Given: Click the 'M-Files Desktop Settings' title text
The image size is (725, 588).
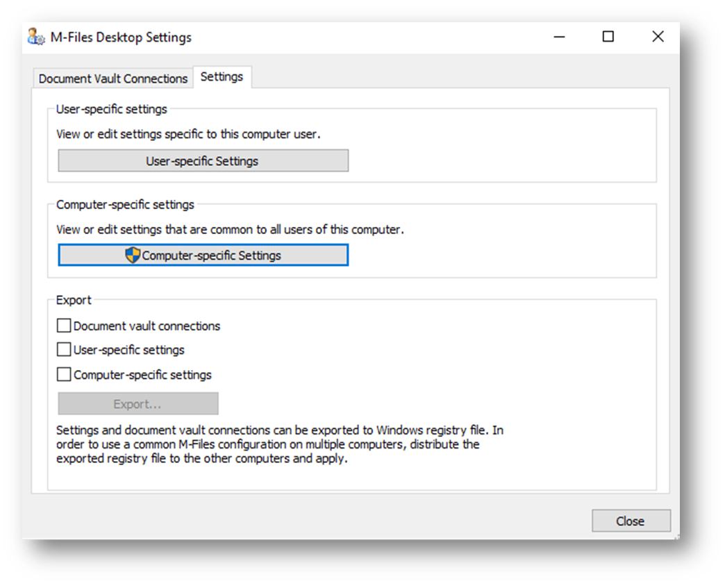Looking at the screenshot, I should [121, 37].
